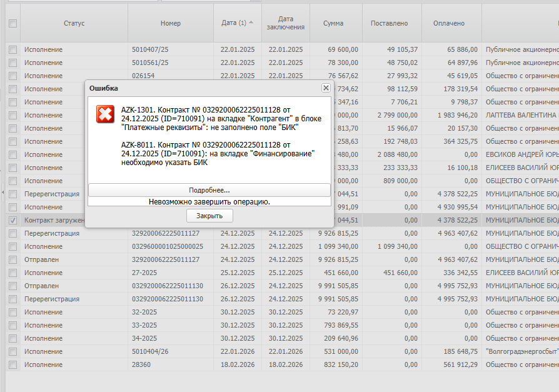Click date 25.12.2025 in the Дата column
This screenshot has height=392, width=559.
point(238,273)
